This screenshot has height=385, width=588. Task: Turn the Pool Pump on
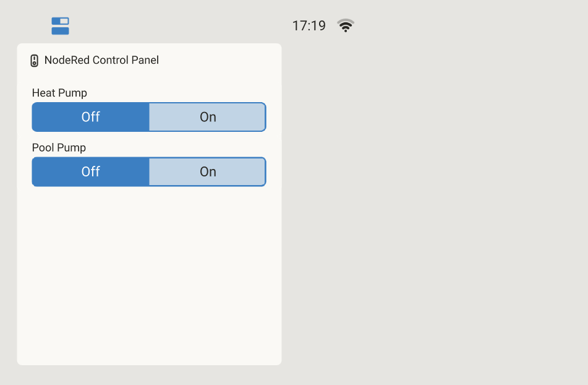(x=207, y=171)
